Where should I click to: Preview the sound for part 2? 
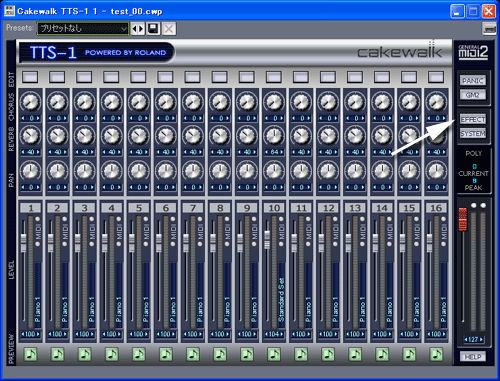point(57,354)
